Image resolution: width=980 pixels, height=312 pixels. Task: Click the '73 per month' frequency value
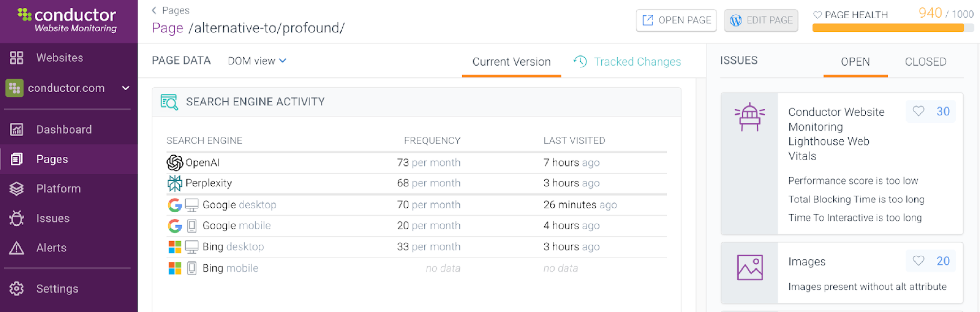(429, 163)
